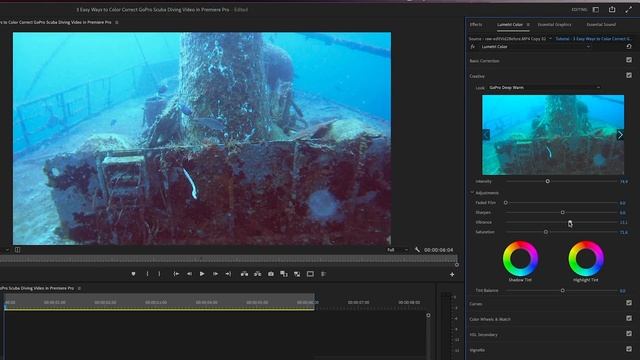Go to In point
This screenshot has height=360, width=640.
point(176,274)
